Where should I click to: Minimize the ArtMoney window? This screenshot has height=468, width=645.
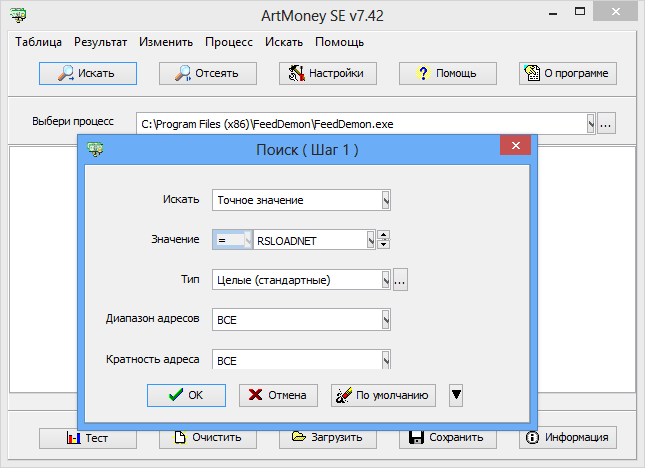(553, 12)
